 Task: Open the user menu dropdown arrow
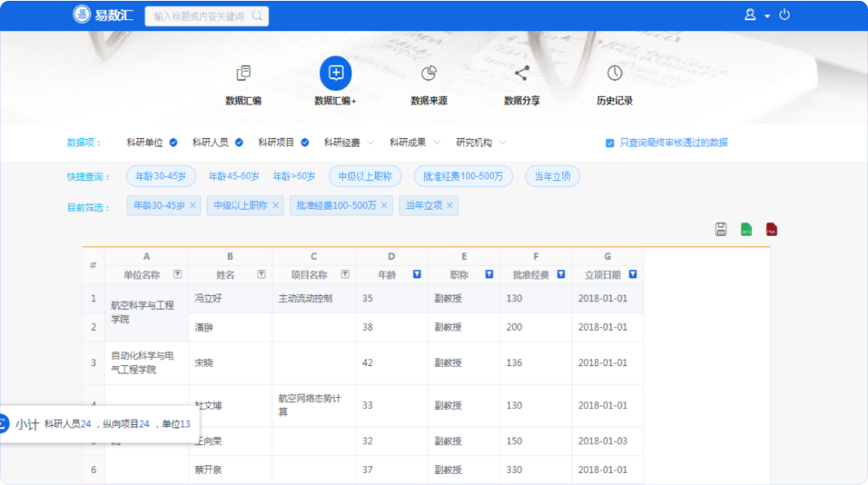767,16
